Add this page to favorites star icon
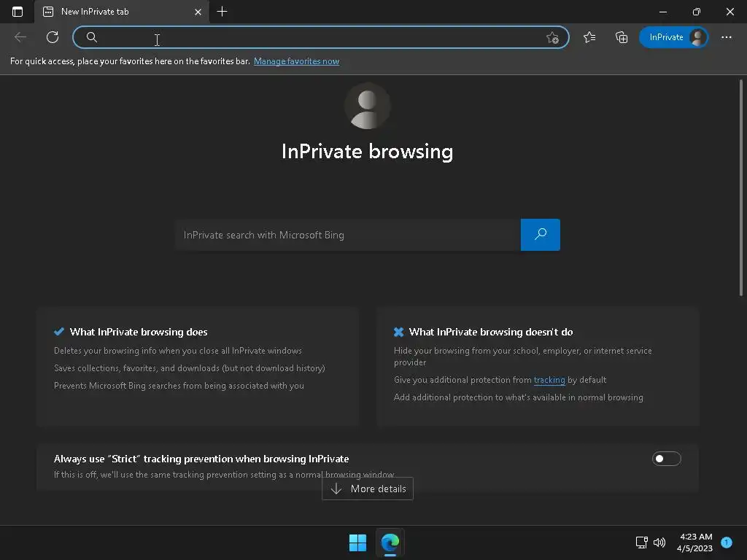The image size is (747, 560). [x=552, y=37]
